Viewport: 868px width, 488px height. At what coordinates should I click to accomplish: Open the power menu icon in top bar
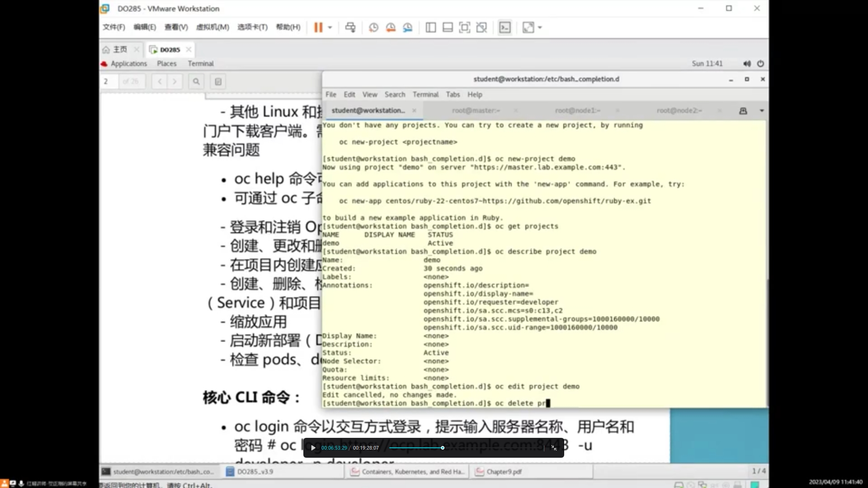click(x=760, y=64)
